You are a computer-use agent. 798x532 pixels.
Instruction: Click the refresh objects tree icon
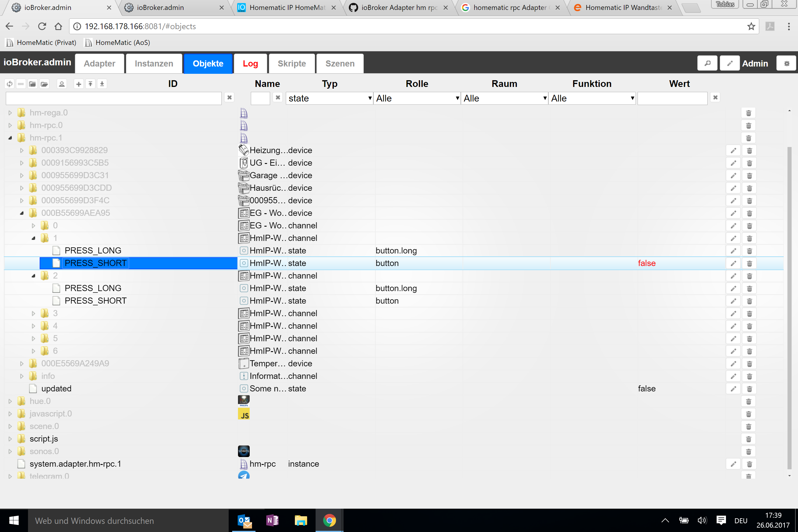pos(10,84)
